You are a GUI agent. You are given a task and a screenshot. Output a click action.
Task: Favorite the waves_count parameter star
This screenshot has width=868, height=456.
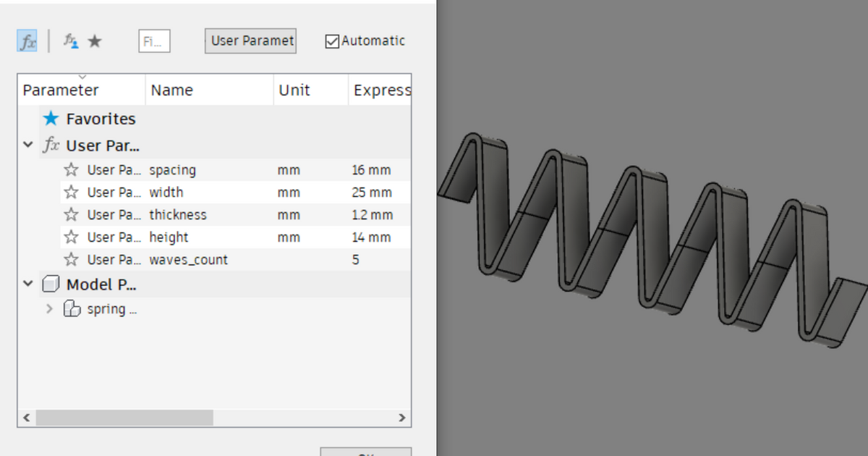pos(71,259)
